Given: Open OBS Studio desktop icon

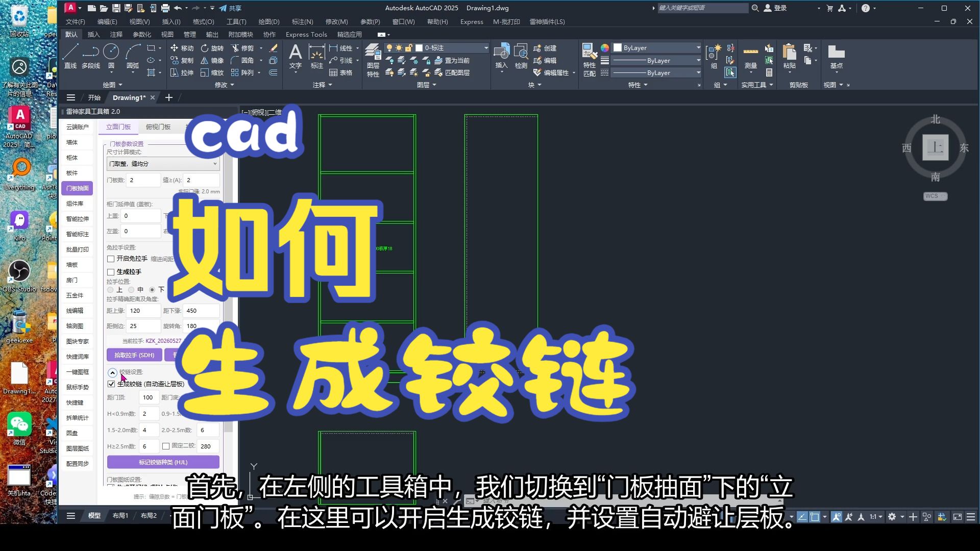Looking at the screenshot, I should 19,276.
